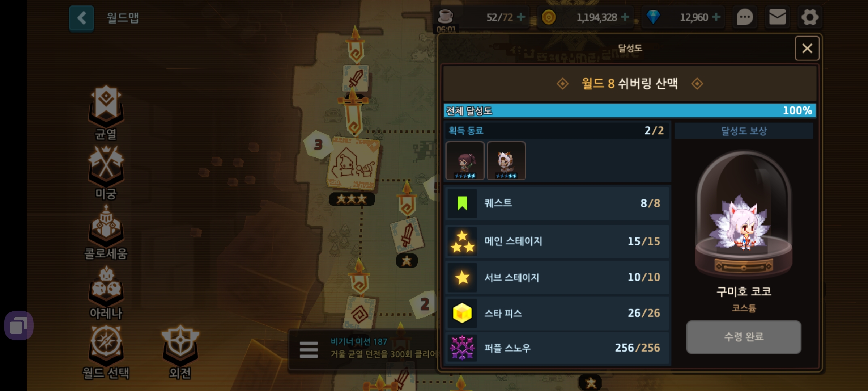The width and height of the screenshot is (868, 391).
Task: Select the fox-hooded companion hero thumbnail
Action: pyautogui.click(x=506, y=161)
